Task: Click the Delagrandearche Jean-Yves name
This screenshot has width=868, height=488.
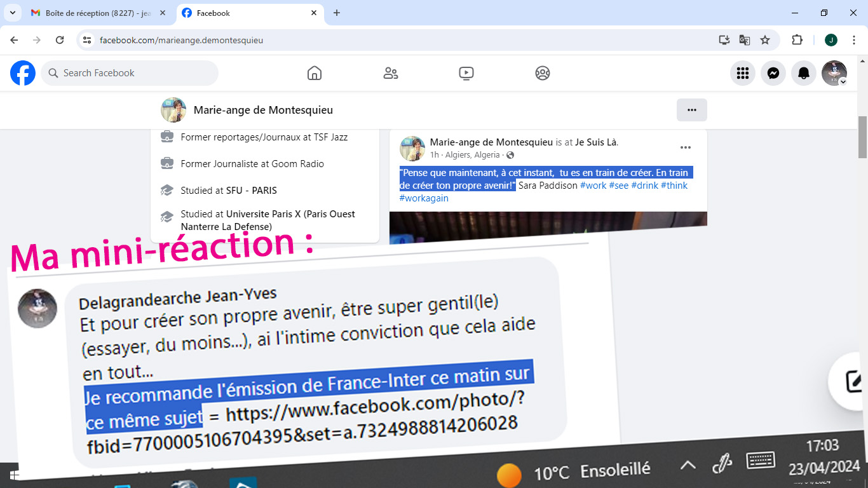Action: tap(178, 297)
